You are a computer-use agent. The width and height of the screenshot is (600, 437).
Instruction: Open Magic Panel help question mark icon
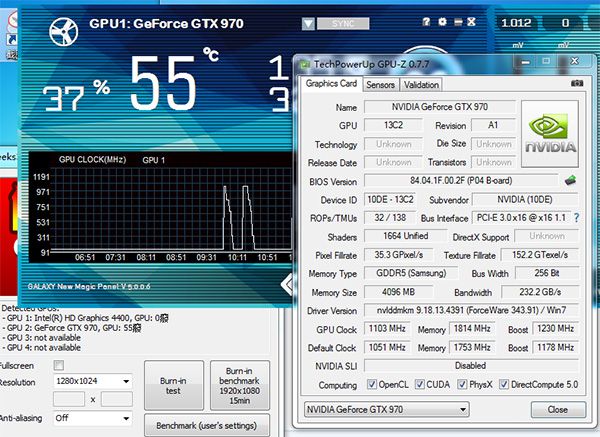pyautogui.click(x=426, y=22)
